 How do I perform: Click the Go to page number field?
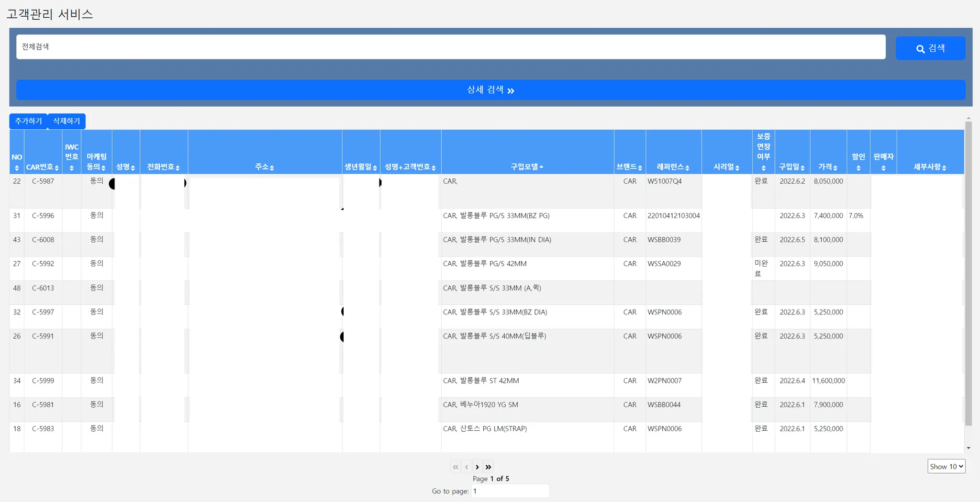[x=510, y=491]
